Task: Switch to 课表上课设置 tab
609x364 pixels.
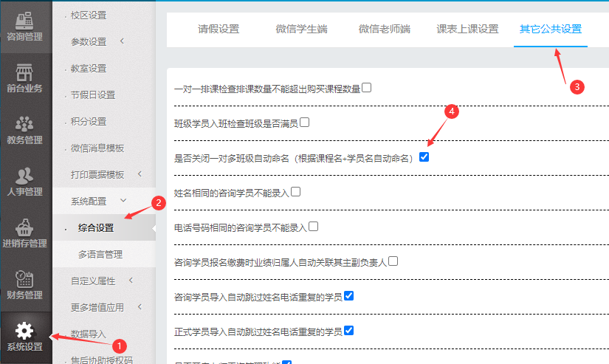Action: [467, 29]
